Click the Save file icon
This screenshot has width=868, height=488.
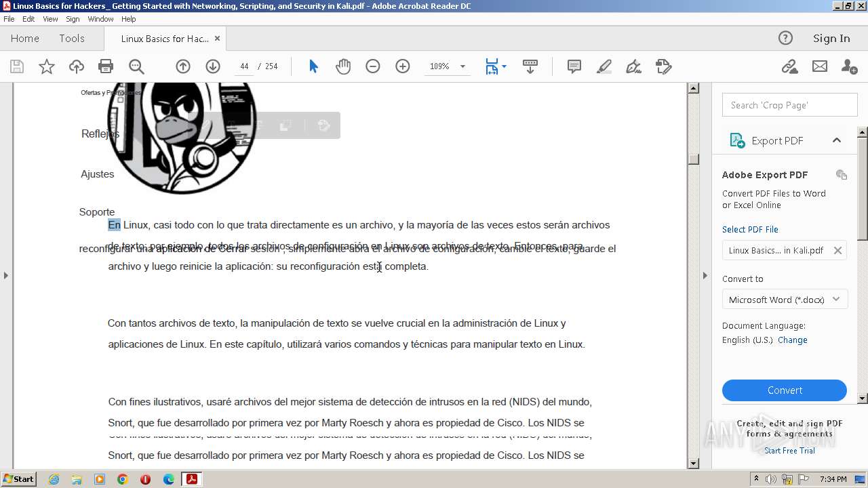tap(17, 66)
